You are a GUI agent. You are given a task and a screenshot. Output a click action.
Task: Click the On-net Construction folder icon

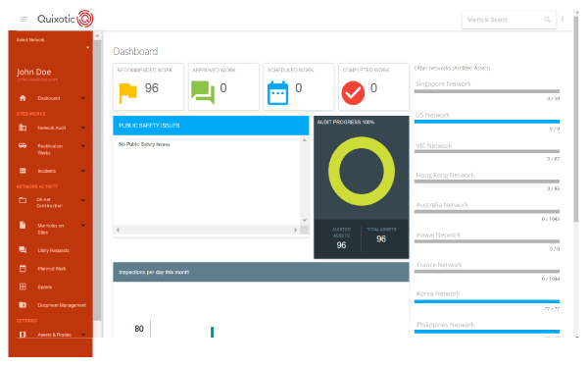pos(23,200)
